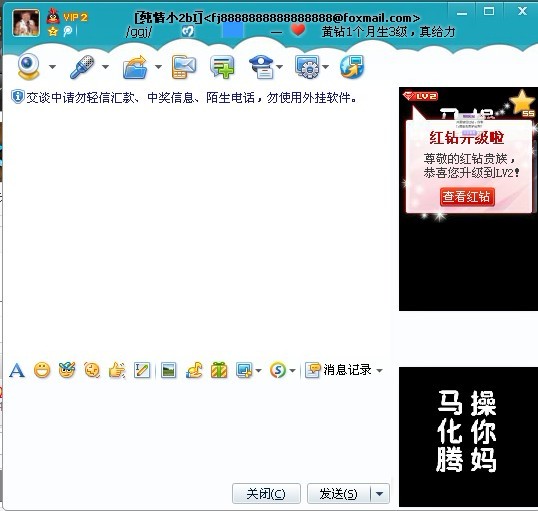Expand voice call options arrow
Image resolution: width=538 pixels, height=511 pixels.
(x=105, y=67)
